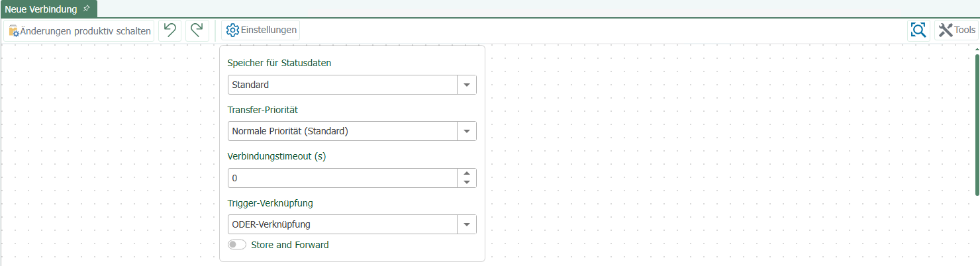980x266 pixels.
Task: Click the Store and Forward label text
Action: (290, 245)
